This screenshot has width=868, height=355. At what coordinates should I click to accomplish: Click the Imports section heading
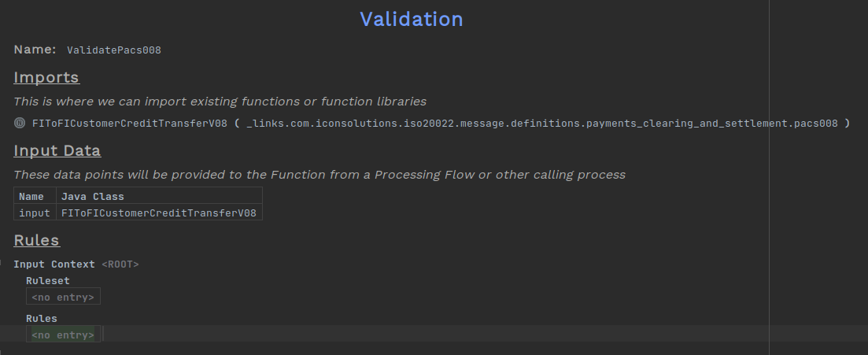(46, 78)
